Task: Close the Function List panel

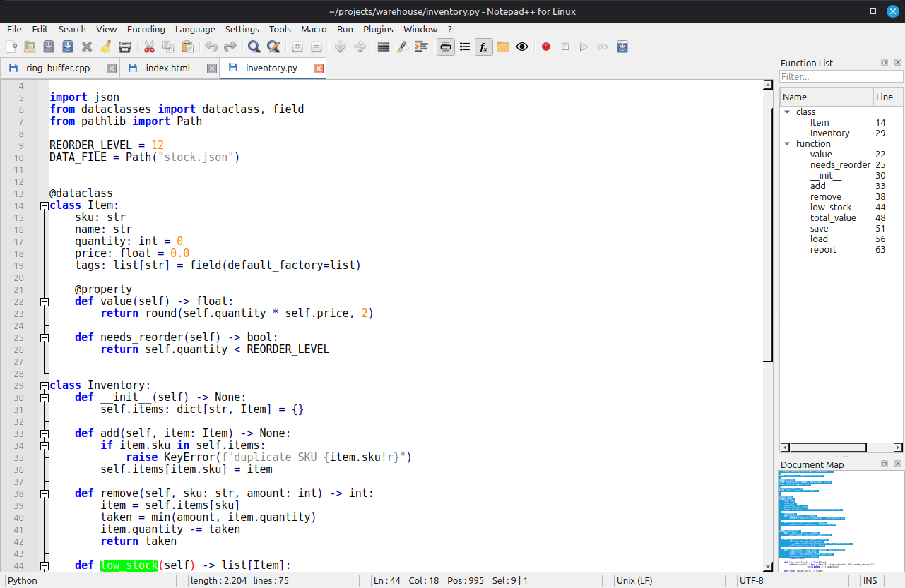Action: [x=897, y=62]
